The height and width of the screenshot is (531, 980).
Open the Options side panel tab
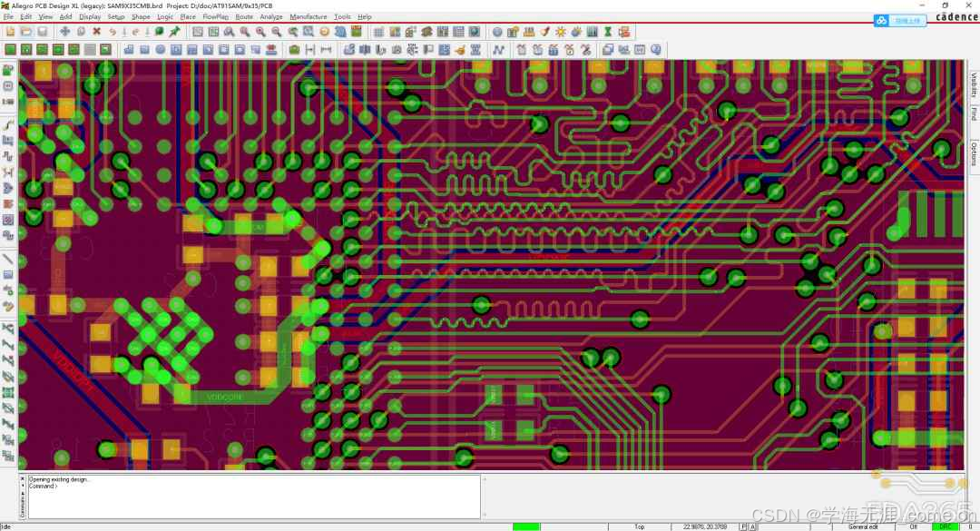pos(974,153)
